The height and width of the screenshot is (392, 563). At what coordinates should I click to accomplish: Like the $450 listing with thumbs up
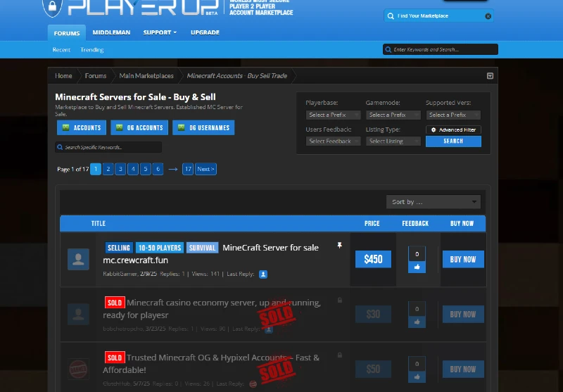tap(417, 267)
